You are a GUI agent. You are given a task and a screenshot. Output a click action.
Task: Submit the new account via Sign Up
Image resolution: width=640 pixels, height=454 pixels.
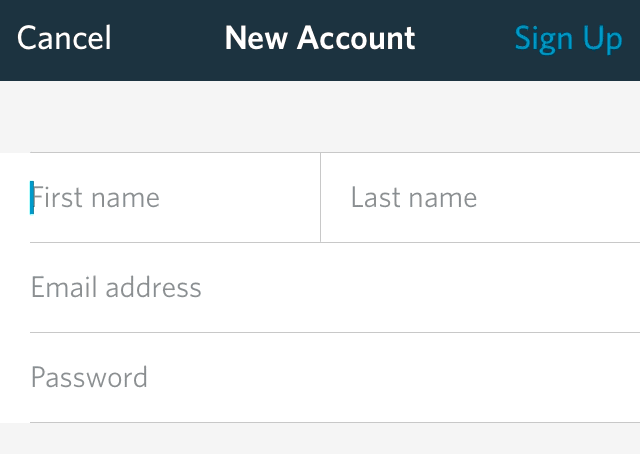click(x=568, y=39)
